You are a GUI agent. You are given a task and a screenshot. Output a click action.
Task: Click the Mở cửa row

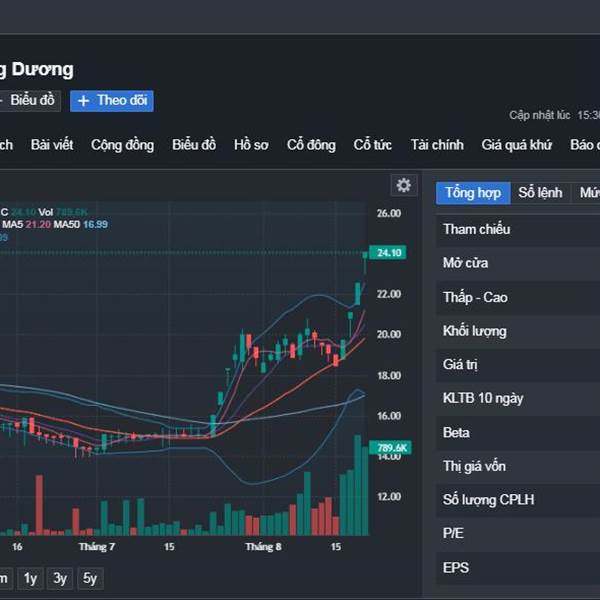pos(518,263)
